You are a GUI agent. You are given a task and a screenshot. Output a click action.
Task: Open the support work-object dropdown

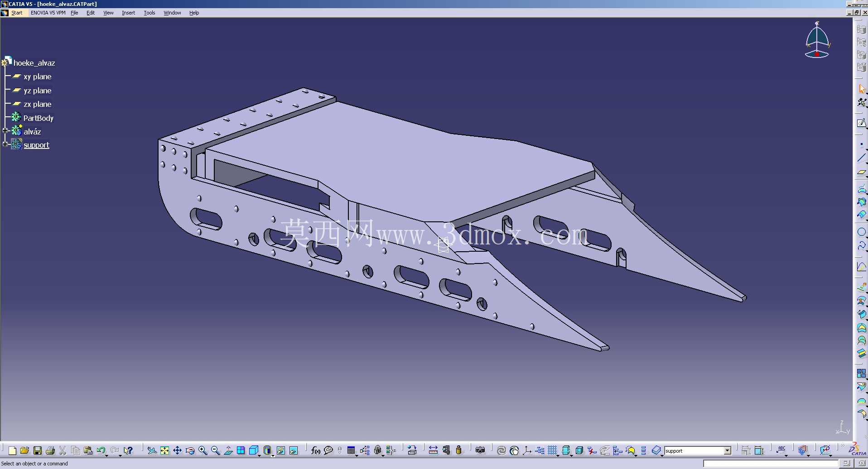(727, 451)
